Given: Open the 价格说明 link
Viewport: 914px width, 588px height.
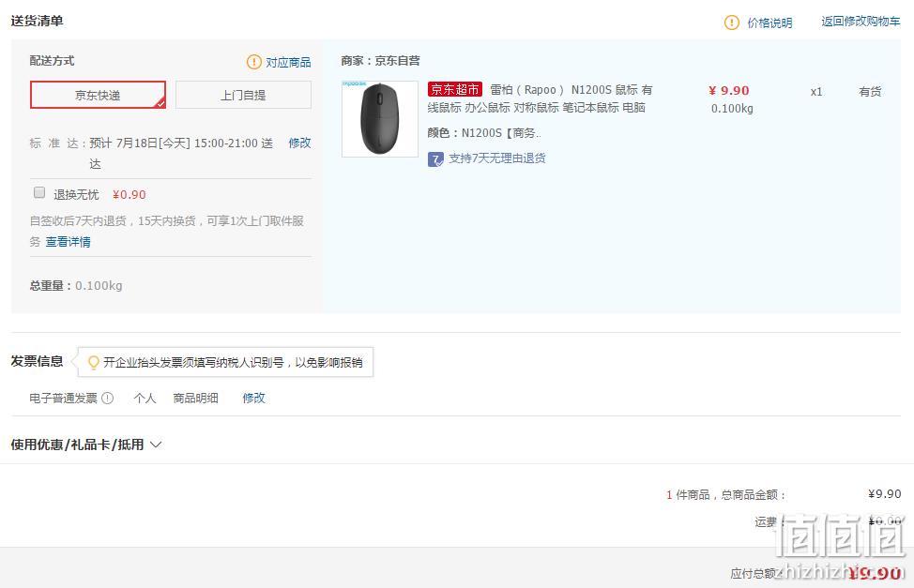Looking at the screenshot, I should 770,23.
